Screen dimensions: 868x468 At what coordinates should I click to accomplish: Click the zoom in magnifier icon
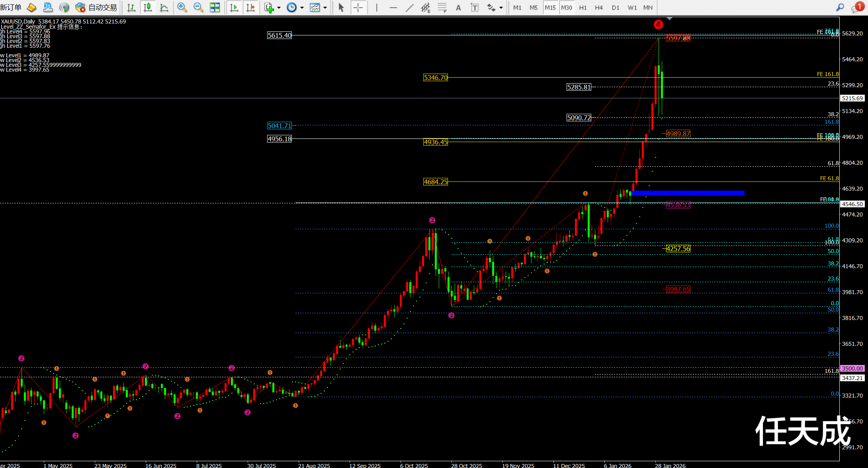pyautogui.click(x=182, y=7)
